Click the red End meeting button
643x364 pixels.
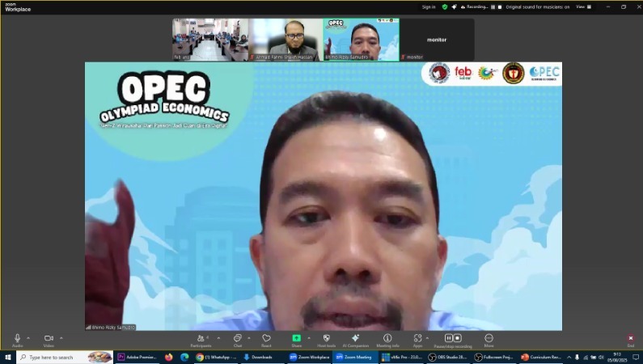pos(631,339)
